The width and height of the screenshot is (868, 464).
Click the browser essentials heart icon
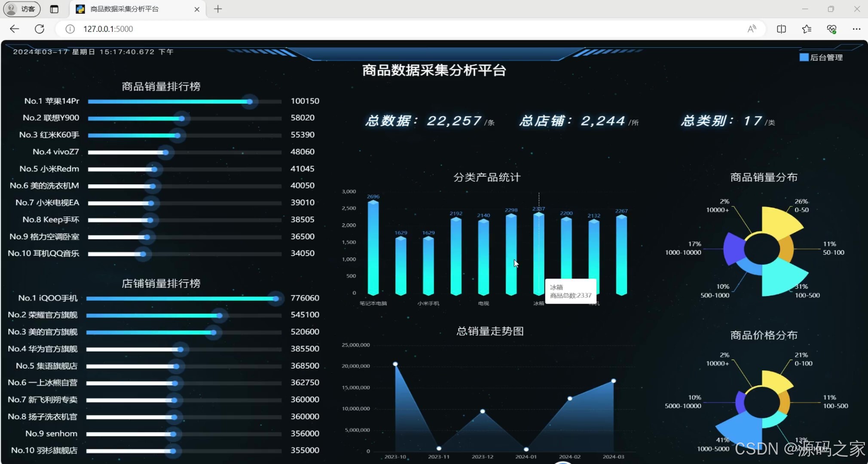pos(831,29)
